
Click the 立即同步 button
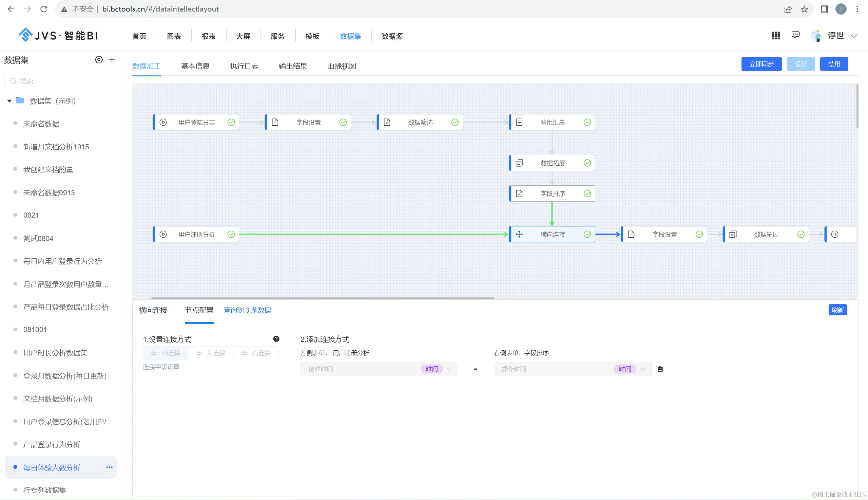click(761, 64)
